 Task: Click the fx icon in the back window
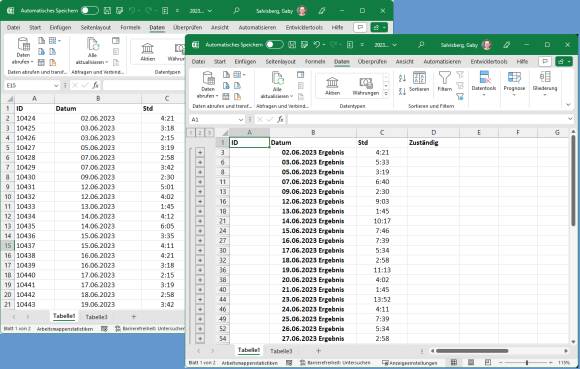[x=96, y=85]
